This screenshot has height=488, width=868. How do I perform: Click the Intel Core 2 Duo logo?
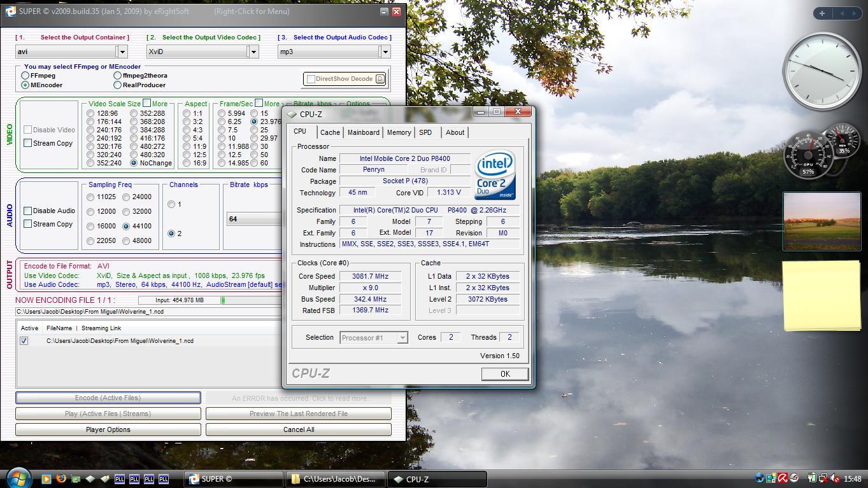click(x=494, y=176)
